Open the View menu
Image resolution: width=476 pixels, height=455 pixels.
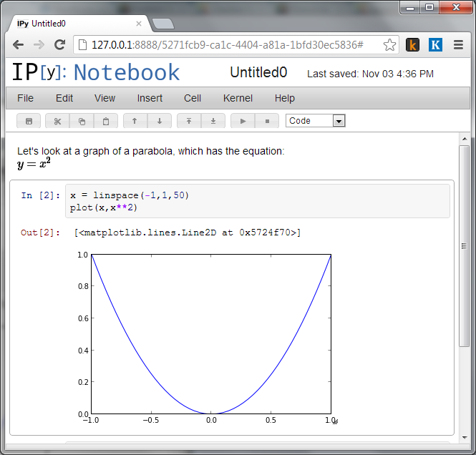click(105, 98)
